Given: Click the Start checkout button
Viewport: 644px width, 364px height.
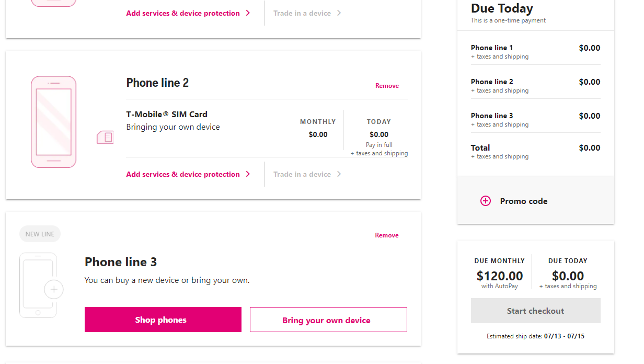Looking at the screenshot, I should [536, 311].
